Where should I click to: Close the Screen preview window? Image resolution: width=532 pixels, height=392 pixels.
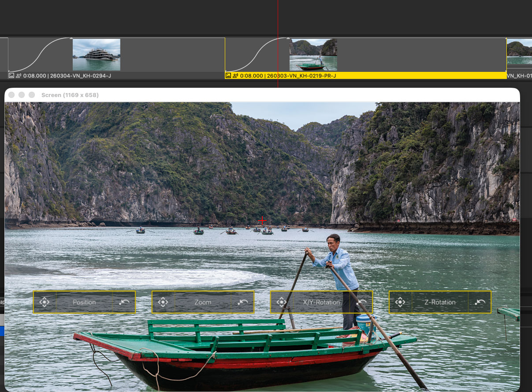12,95
